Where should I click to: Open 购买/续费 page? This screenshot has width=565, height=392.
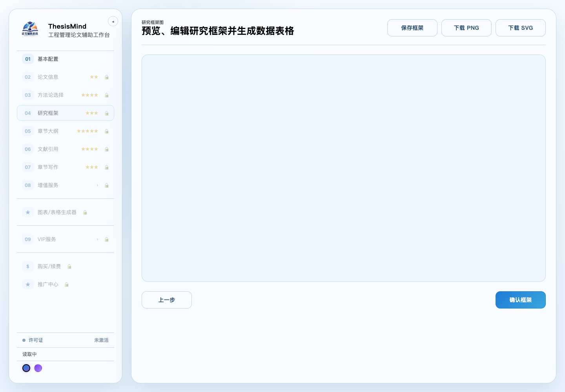(66, 267)
